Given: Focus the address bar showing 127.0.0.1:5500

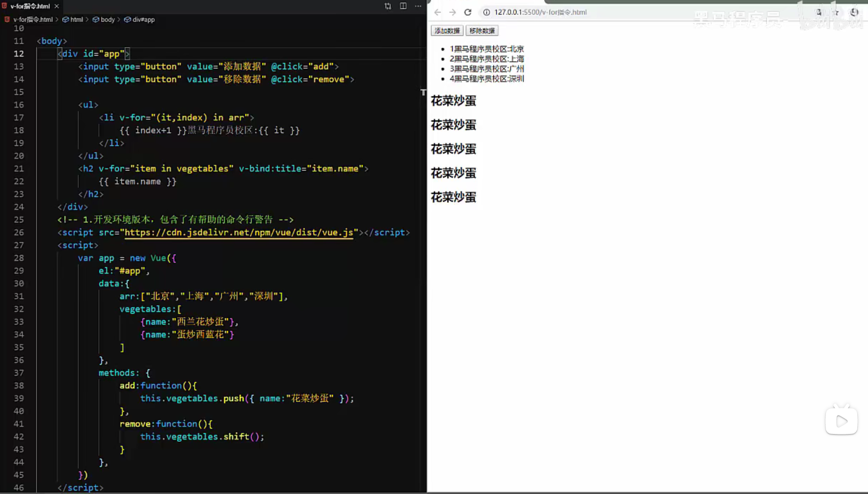Looking at the screenshot, I should [x=541, y=12].
